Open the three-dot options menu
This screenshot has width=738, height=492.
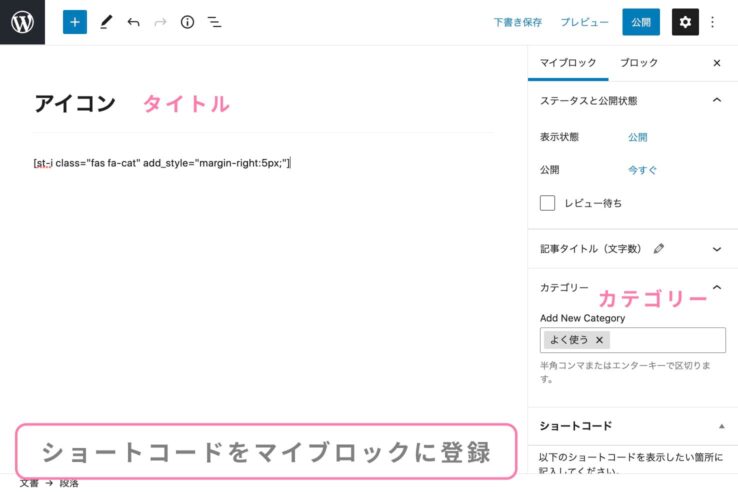[712, 22]
